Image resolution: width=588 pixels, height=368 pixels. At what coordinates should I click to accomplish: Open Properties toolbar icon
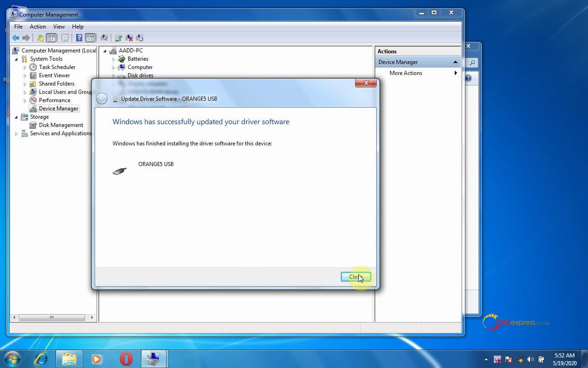point(65,38)
